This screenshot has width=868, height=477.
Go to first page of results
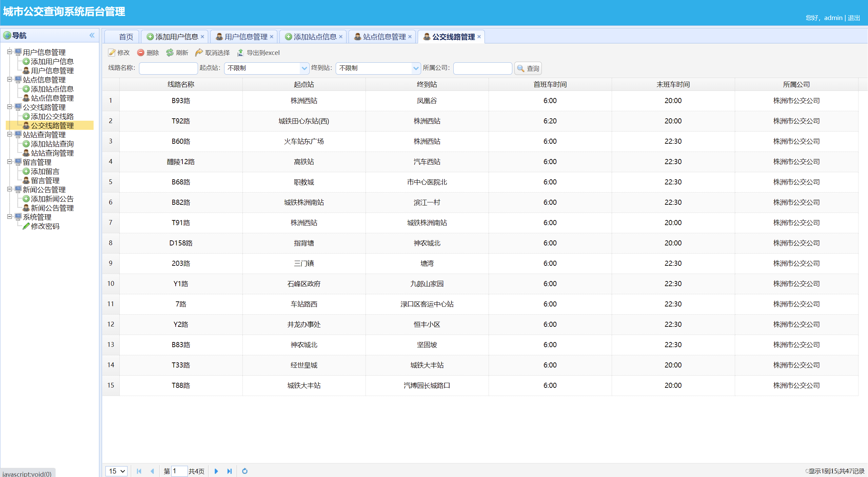click(139, 471)
